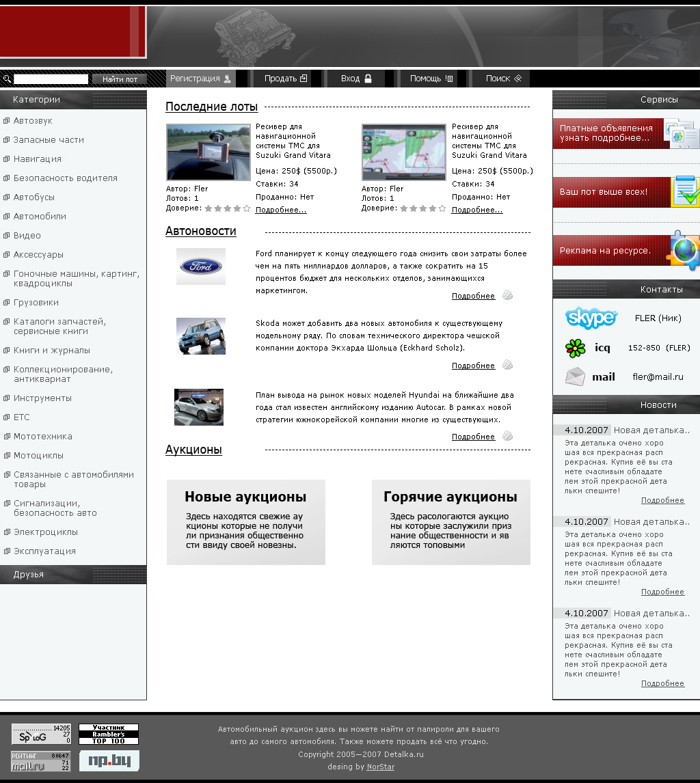
Task: Click the Skype logo in Контакты
Action: coord(591,318)
